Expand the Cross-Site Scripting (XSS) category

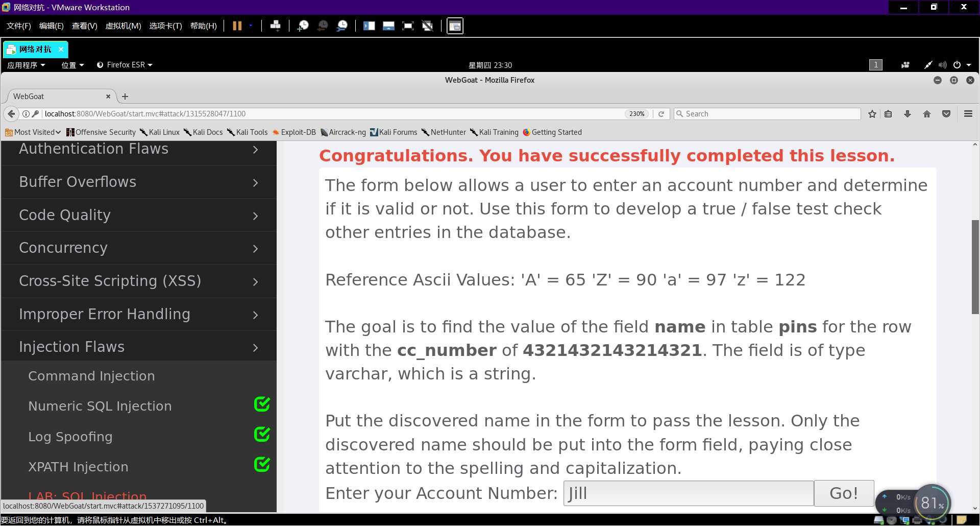click(x=139, y=281)
